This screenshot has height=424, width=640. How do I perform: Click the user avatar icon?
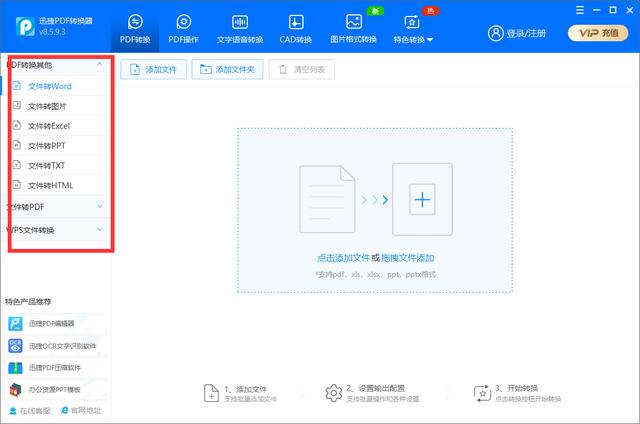coord(496,33)
